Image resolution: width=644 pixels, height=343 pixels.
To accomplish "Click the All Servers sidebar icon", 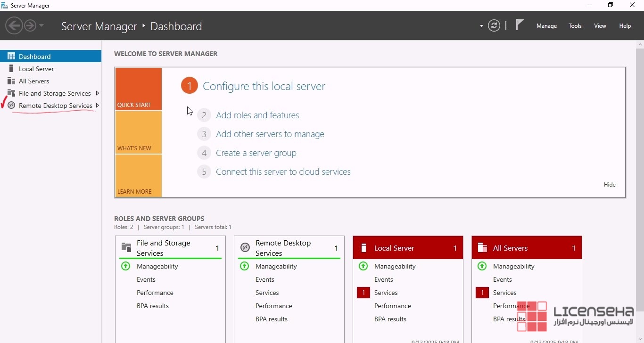I will [x=11, y=81].
